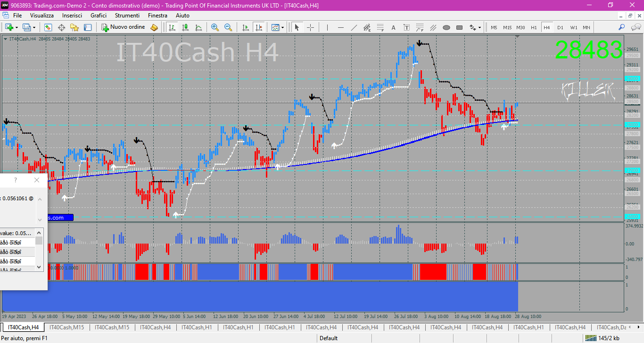Zoom out of the chart
The height and width of the screenshot is (343, 644).
point(228,27)
